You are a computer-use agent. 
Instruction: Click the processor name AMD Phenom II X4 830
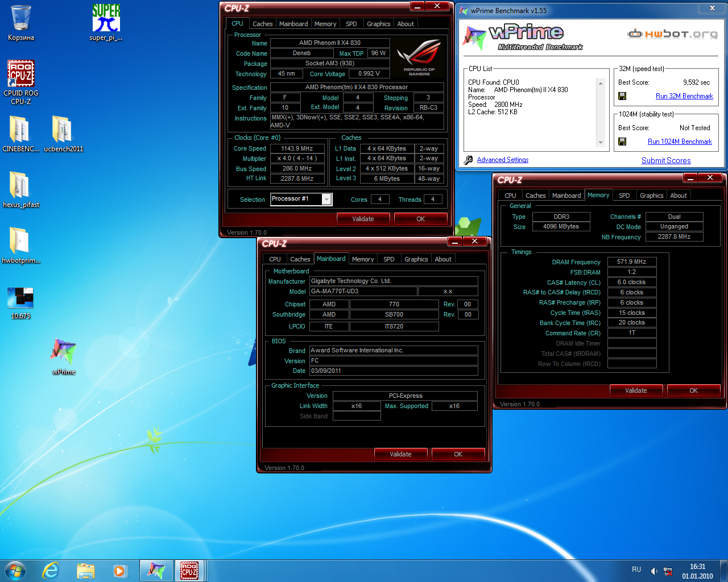pos(330,43)
